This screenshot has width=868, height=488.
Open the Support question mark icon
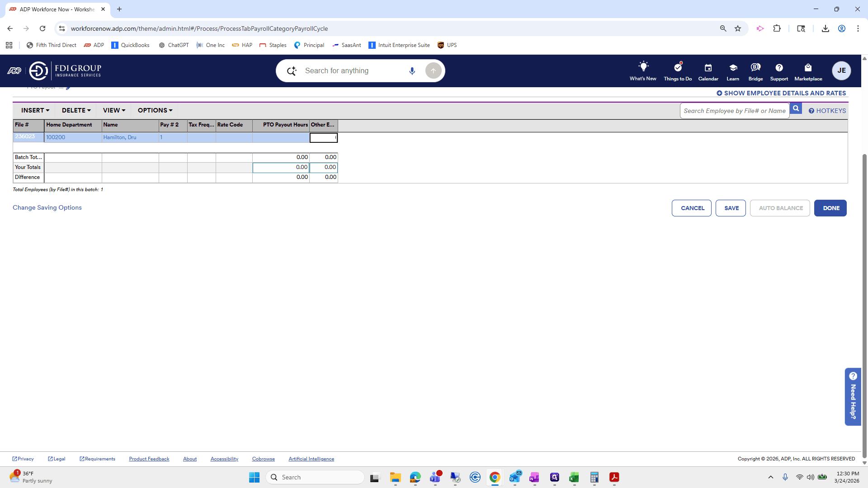pyautogui.click(x=779, y=68)
